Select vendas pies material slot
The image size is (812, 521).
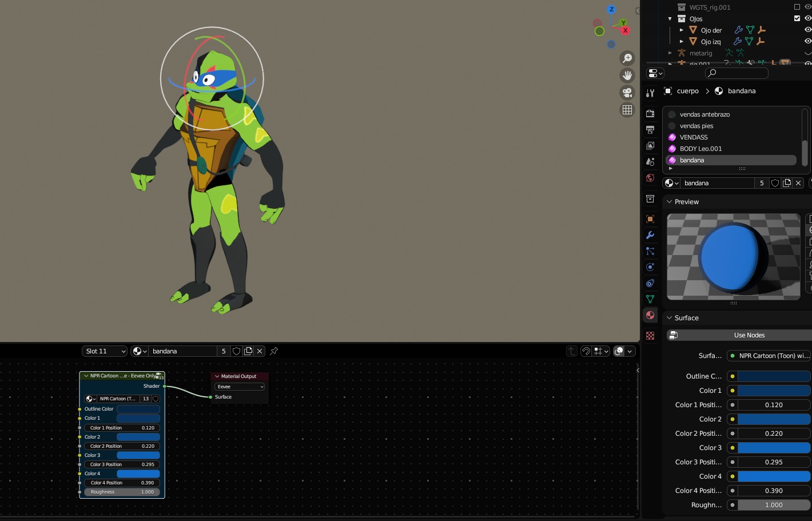[731, 126]
